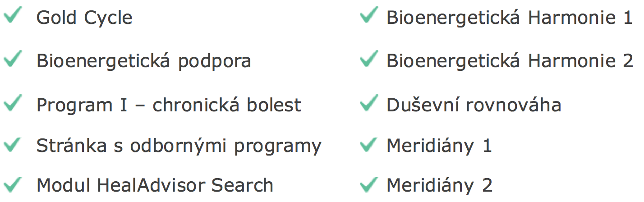Screen dimensions: 644x202
Task: Click checkmark beside Bioenergetická Harmonie 2
Action: pyautogui.click(x=369, y=59)
